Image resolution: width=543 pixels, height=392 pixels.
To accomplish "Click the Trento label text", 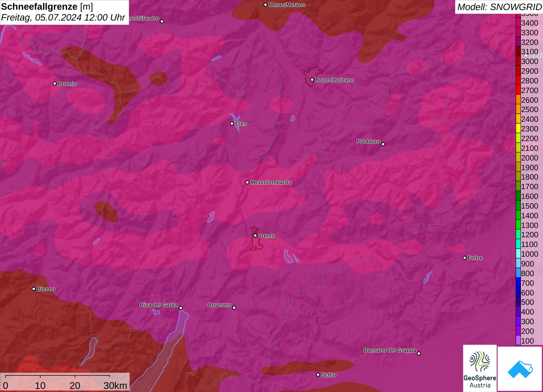I will pyautogui.click(x=267, y=236).
